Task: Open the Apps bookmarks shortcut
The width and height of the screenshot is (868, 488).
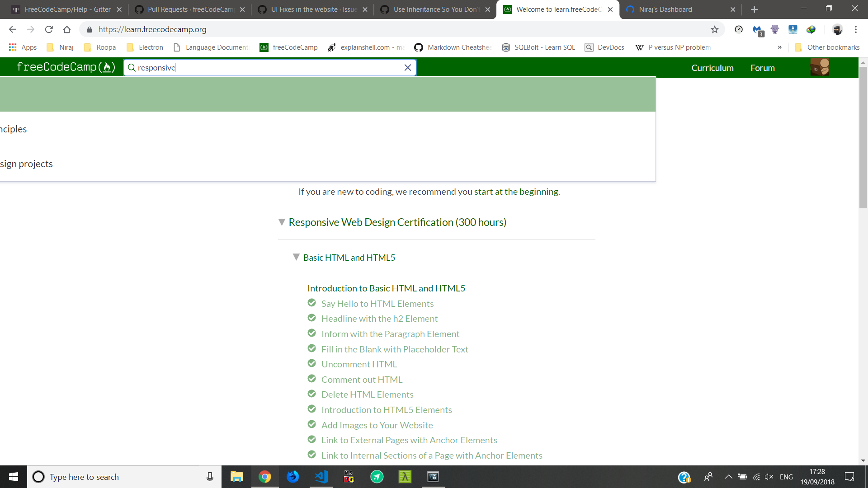Action: tap(23, 47)
